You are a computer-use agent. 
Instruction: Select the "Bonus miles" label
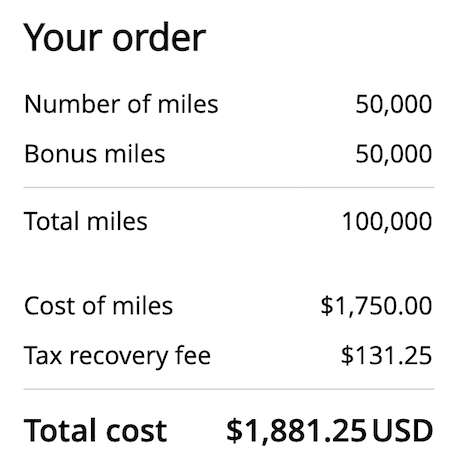point(95,154)
